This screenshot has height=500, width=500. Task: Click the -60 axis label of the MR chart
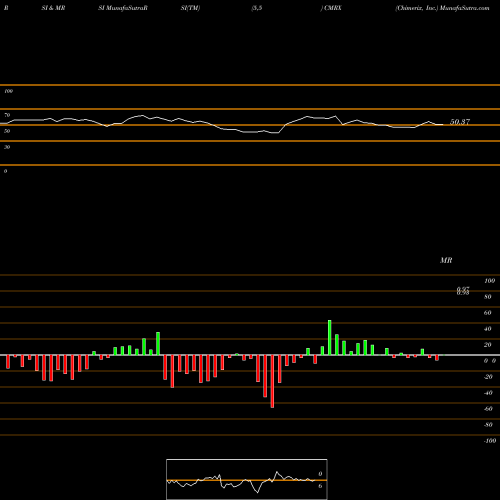[x=488, y=409]
